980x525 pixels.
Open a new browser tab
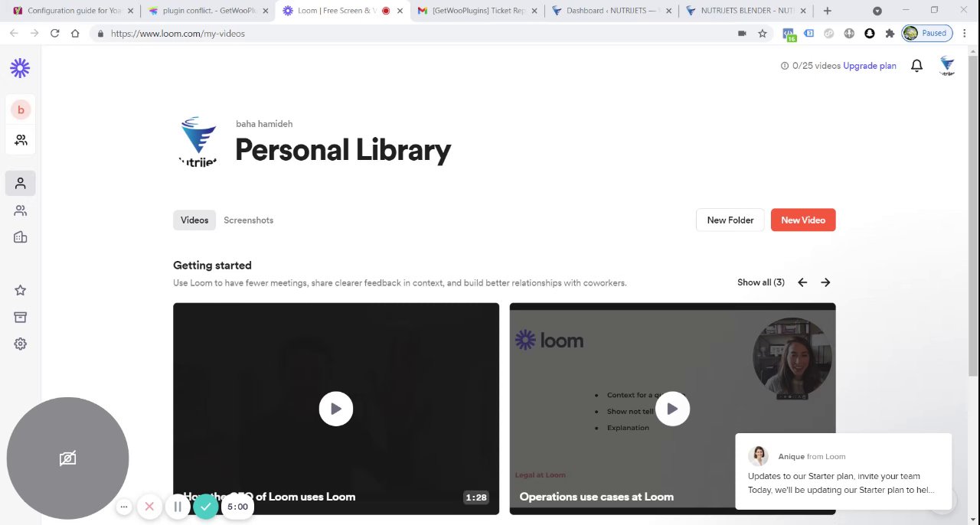(x=827, y=11)
